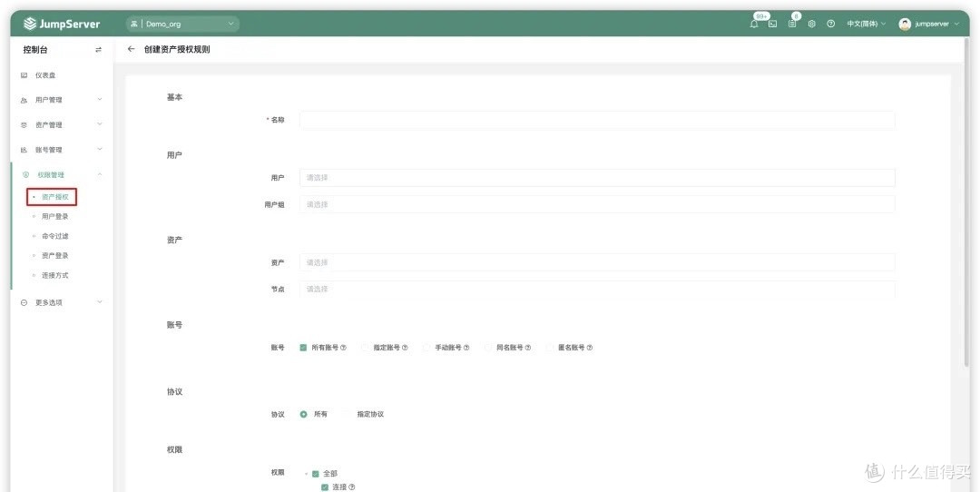The width and height of the screenshot is (980, 492).
Task: Uncheck the 连接 permission checkbox
Action: click(x=324, y=487)
